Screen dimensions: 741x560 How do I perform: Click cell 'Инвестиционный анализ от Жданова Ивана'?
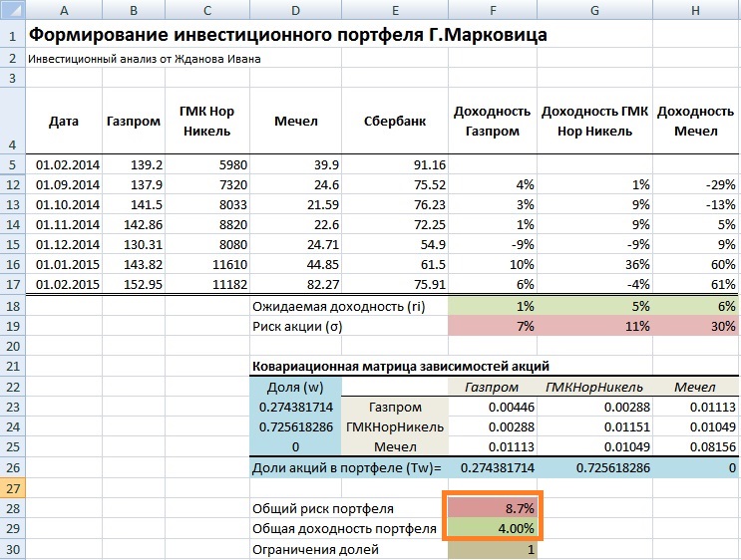point(145,59)
